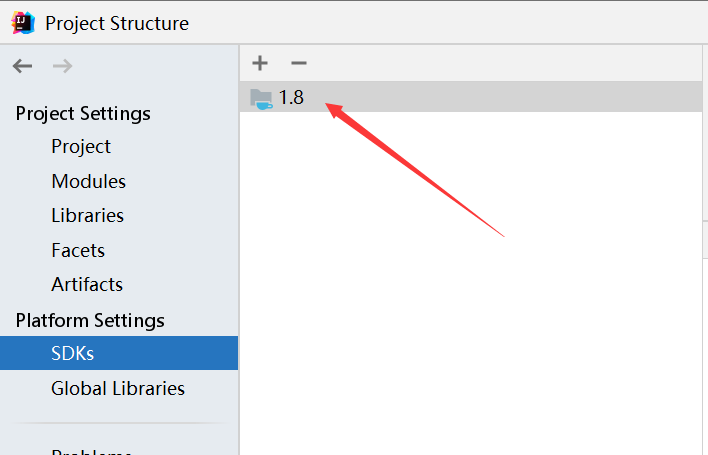Open Global Libraries settings
This screenshot has height=455, width=708.
click(x=118, y=388)
